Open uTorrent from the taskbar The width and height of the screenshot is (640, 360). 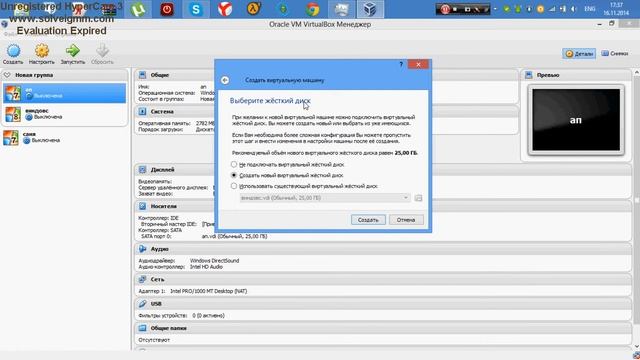(138, 9)
